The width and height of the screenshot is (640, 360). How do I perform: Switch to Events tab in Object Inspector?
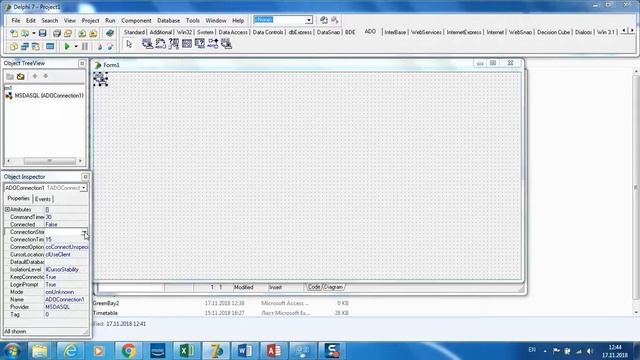click(x=43, y=199)
